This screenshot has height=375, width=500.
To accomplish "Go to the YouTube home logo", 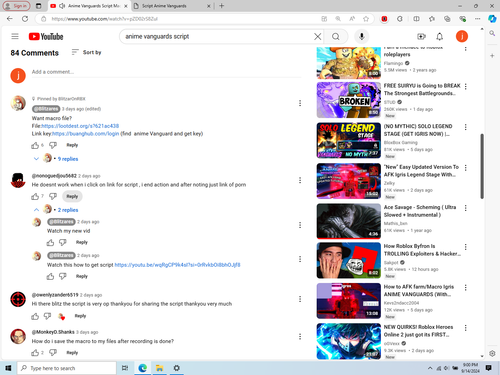I will point(46,36).
